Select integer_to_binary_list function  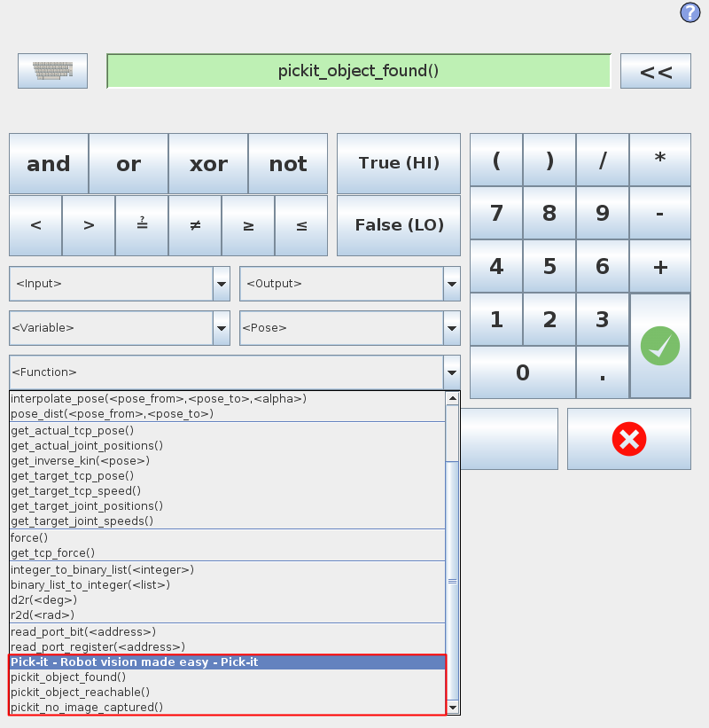(228, 570)
